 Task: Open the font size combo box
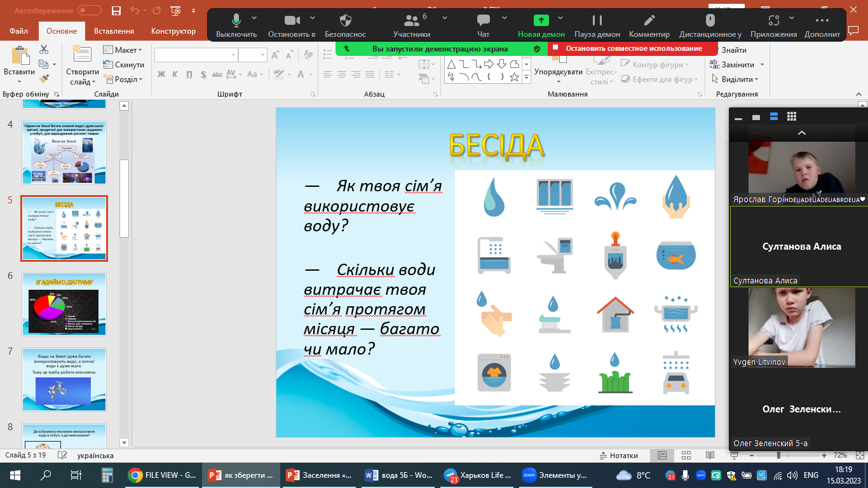point(252,55)
